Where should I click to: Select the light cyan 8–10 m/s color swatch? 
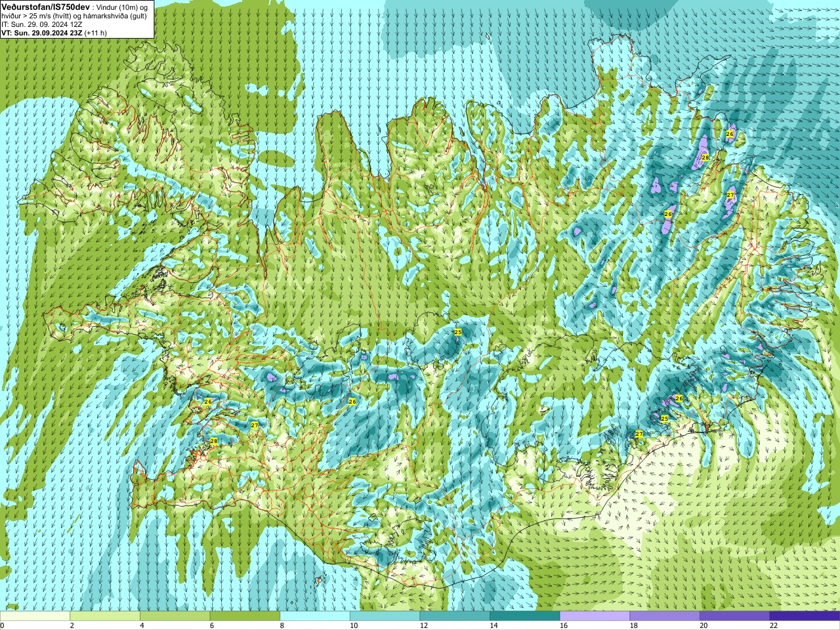point(315,616)
